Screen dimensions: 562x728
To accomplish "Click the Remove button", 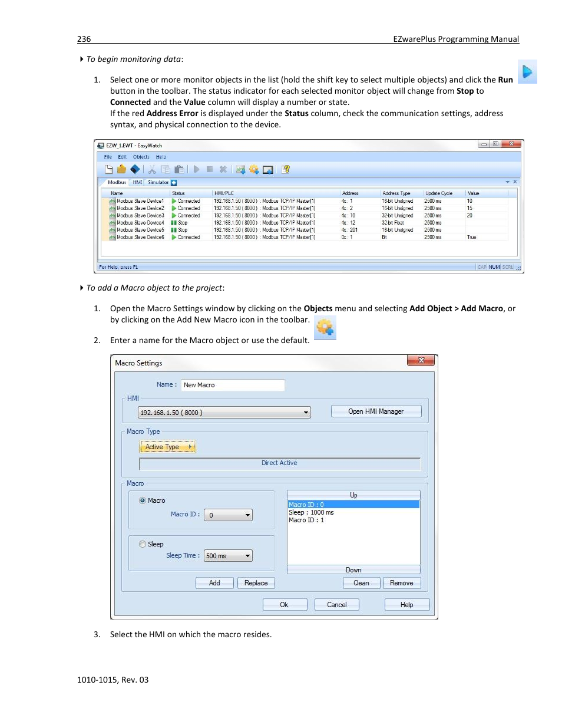I will tap(402, 583).
